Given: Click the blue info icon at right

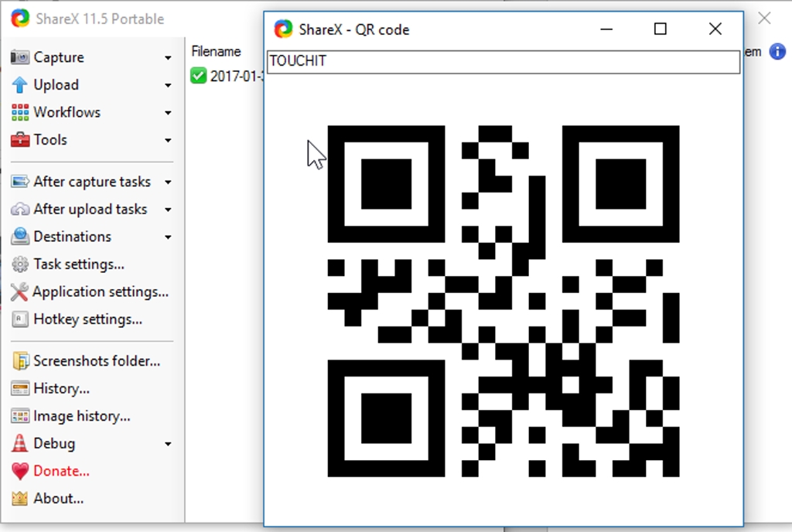Looking at the screenshot, I should (x=776, y=52).
